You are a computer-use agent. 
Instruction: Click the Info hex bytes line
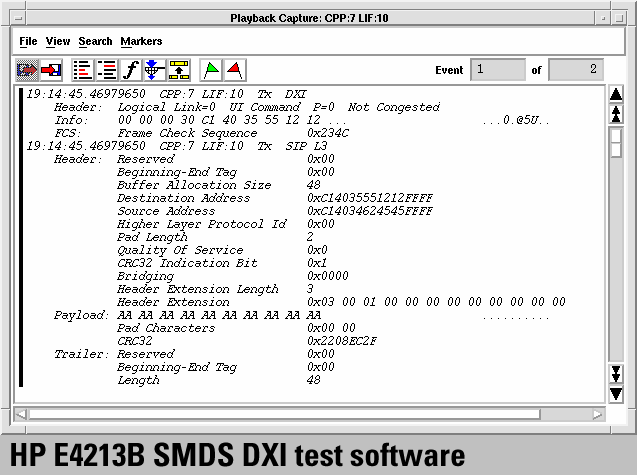(x=302, y=120)
